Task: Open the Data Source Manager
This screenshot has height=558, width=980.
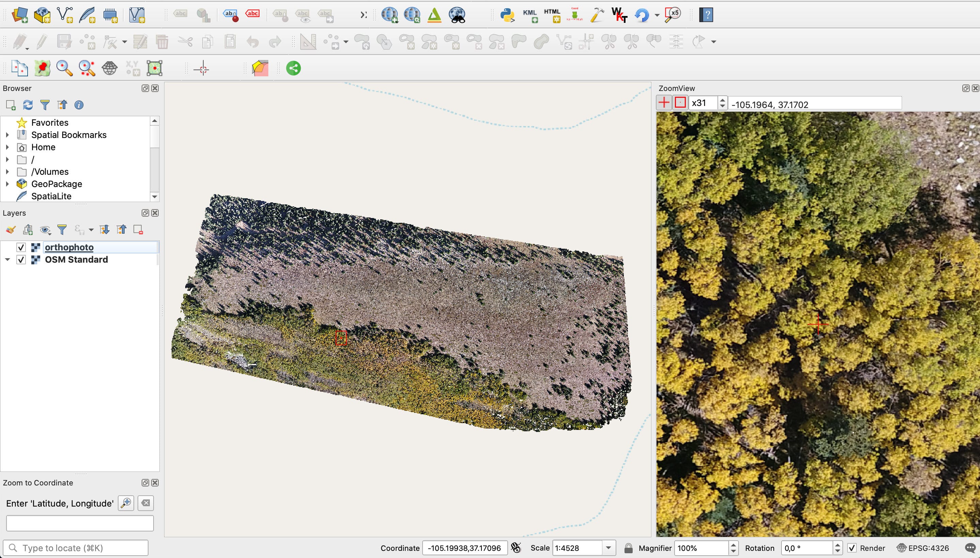Action: coord(19,15)
